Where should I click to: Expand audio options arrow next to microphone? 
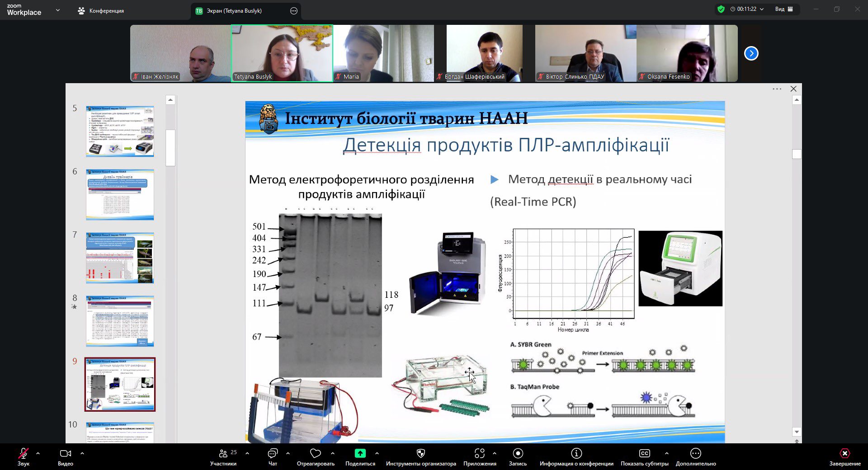[38, 453]
